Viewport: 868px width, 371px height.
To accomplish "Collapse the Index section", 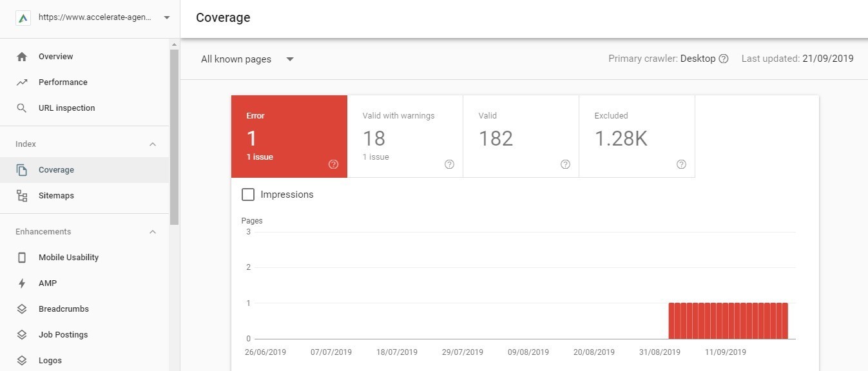I will click(153, 144).
